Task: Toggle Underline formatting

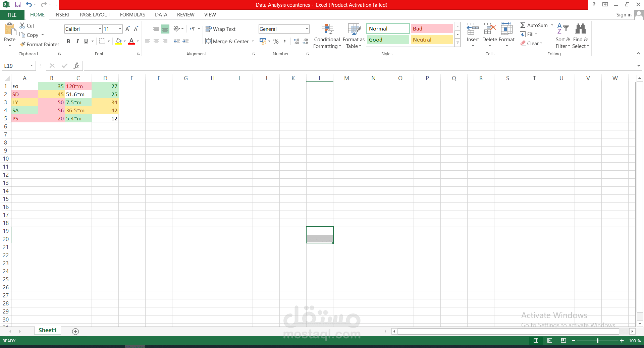Action: (86, 41)
